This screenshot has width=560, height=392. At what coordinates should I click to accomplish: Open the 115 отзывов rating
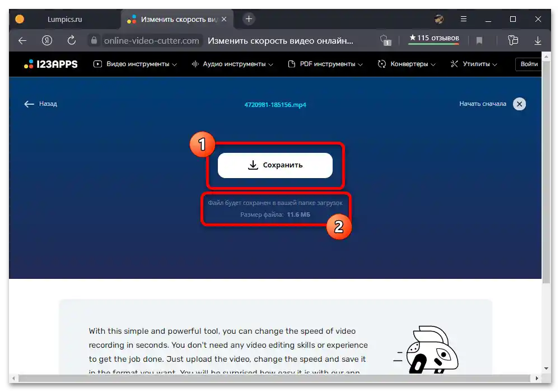(434, 39)
